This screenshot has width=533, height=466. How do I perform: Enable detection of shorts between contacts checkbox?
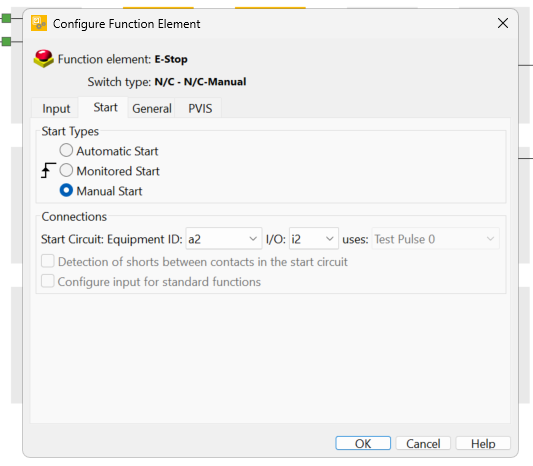pos(48,261)
